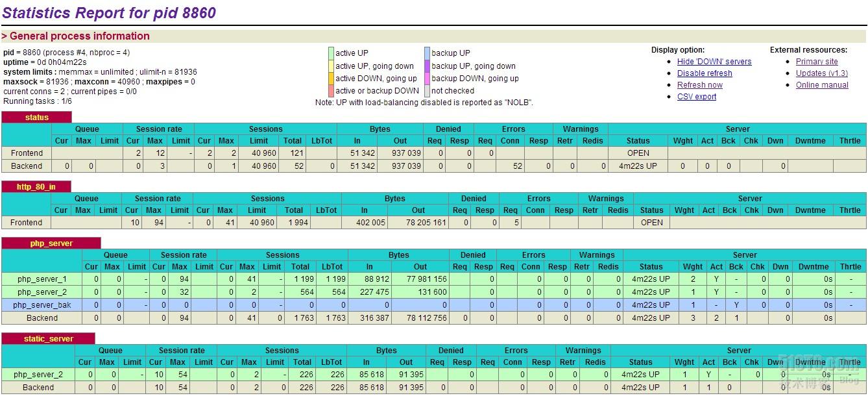This screenshot has height=398, width=868.
Task: Click the 'active DOWN, going up' legend swatch
Action: (x=332, y=78)
